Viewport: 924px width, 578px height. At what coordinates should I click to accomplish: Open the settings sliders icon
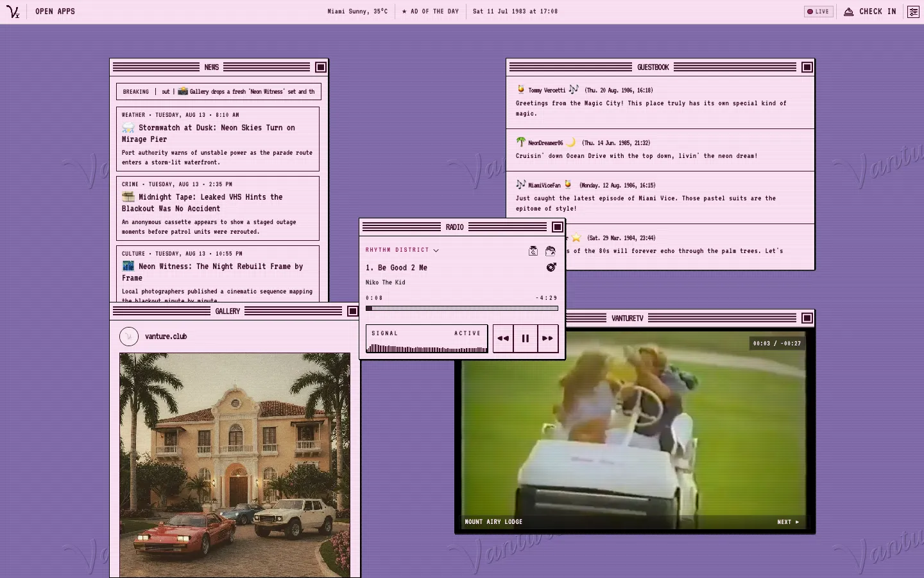913,12
